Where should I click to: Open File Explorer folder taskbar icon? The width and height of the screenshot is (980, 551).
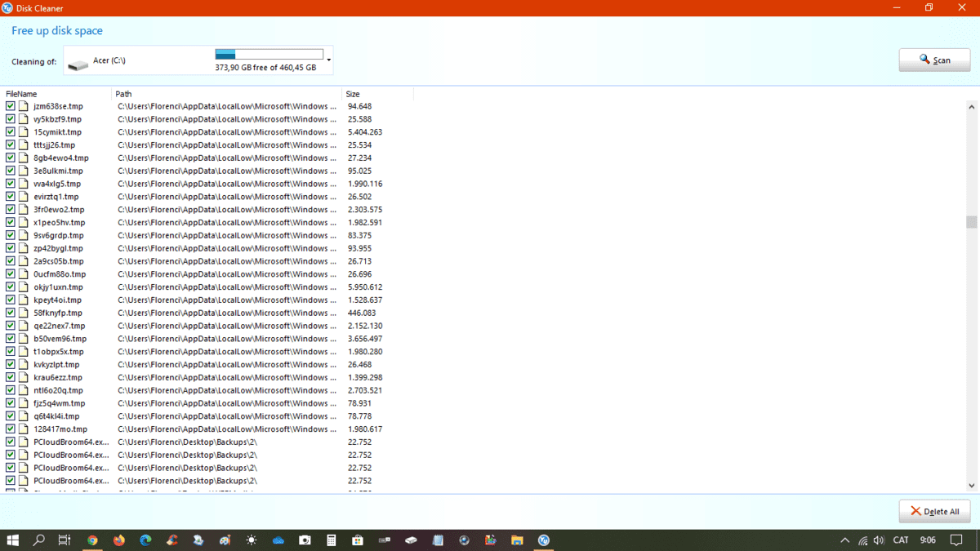517,540
